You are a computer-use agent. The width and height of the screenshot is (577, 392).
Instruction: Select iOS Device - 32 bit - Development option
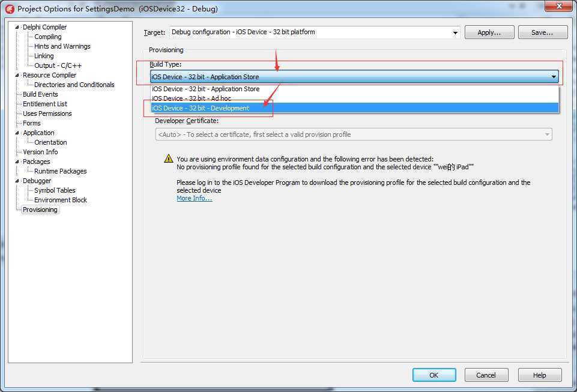click(x=355, y=108)
